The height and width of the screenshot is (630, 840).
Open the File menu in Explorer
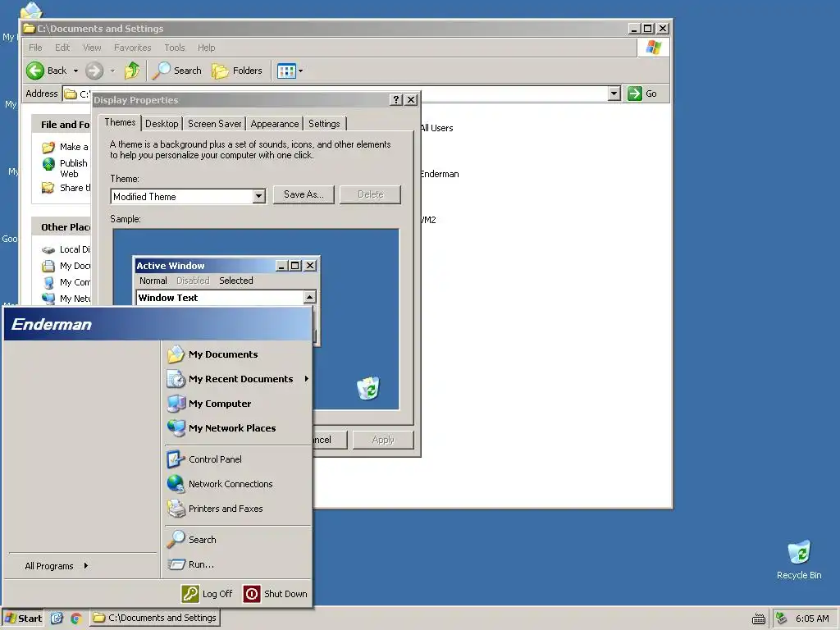click(x=35, y=48)
